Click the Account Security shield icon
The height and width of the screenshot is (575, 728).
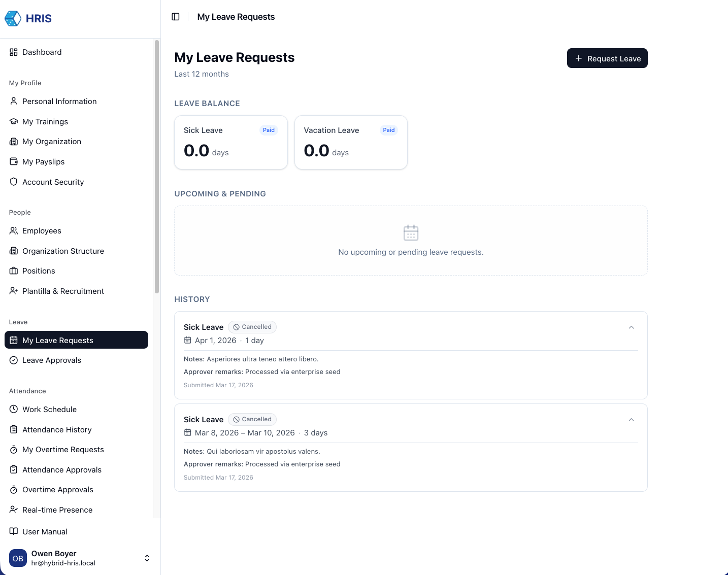pyautogui.click(x=14, y=182)
